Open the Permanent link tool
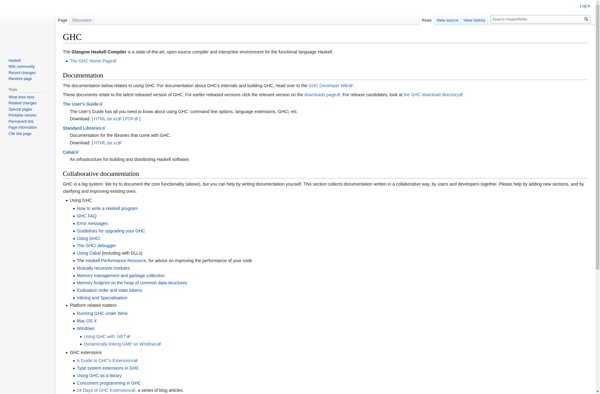Image resolution: width=600 pixels, height=394 pixels. [x=21, y=122]
